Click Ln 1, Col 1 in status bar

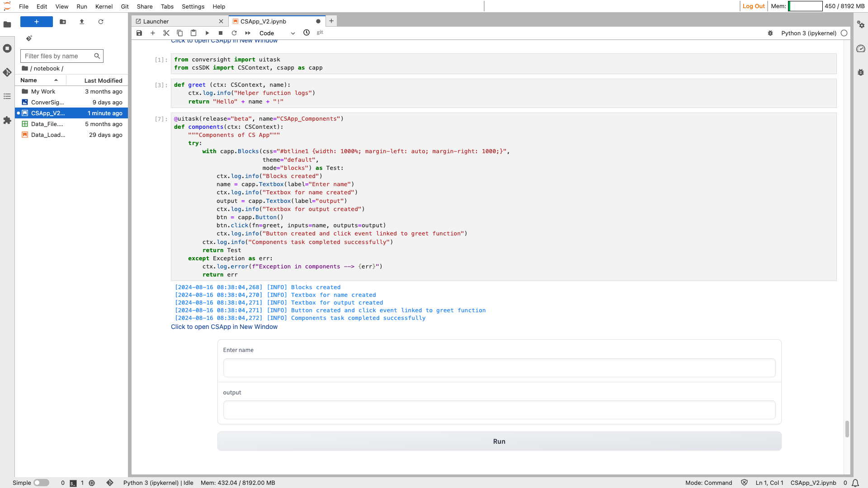769,483
